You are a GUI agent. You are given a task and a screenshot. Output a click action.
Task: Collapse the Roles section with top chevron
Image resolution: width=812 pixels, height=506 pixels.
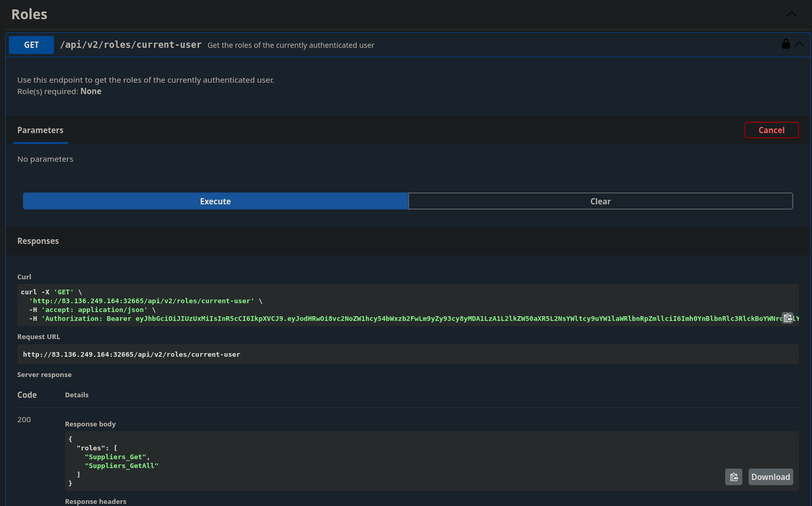click(x=791, y=14)
